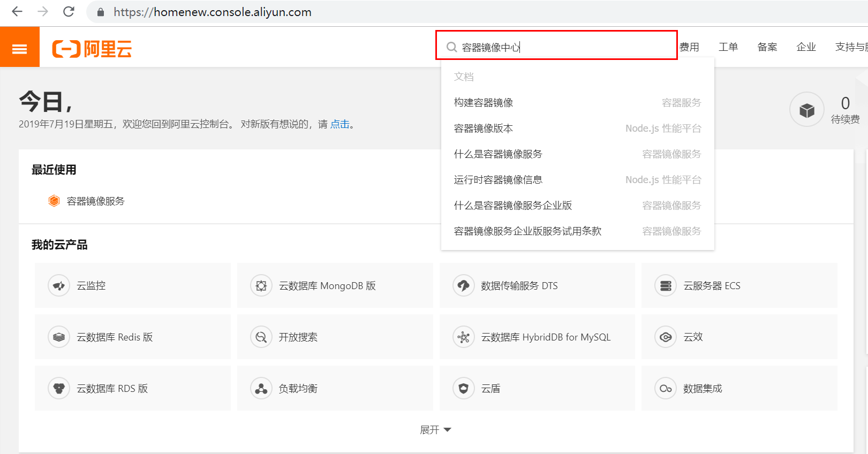Select suggestion 容器镜像版本

coord(578,128)
